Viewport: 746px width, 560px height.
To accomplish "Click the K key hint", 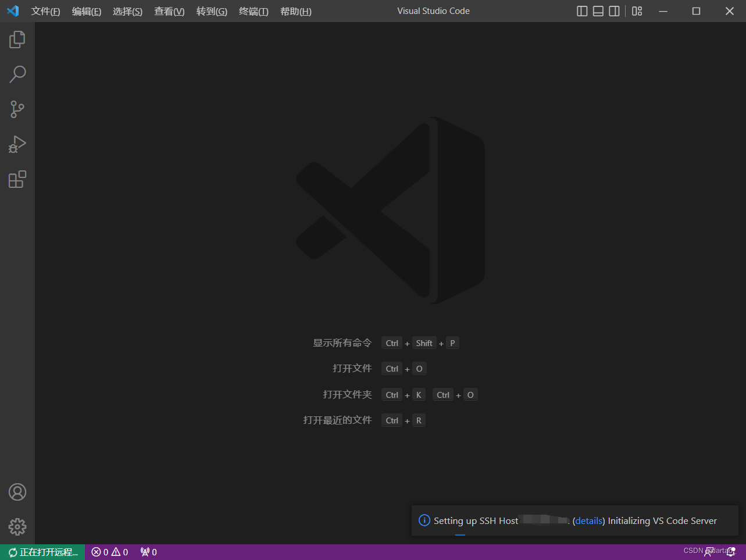I will click(x=419, y=395).
